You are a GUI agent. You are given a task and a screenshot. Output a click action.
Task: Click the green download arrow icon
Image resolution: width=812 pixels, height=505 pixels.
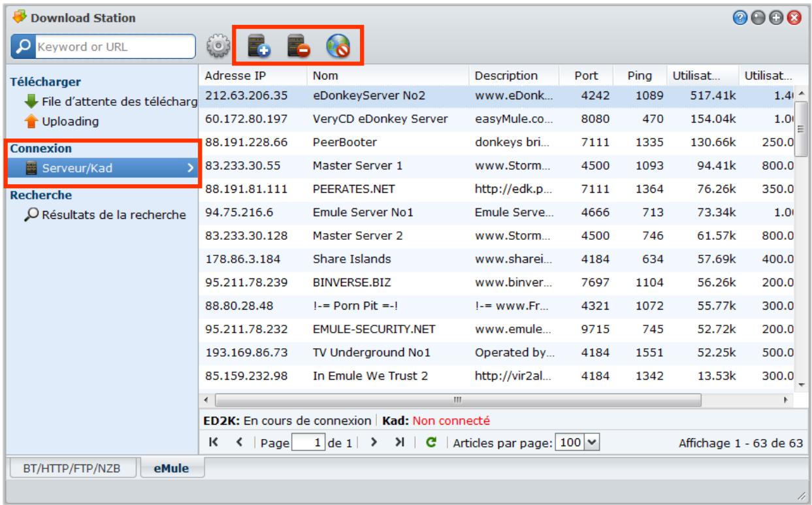pyautogui.click(x=33, y=101)
